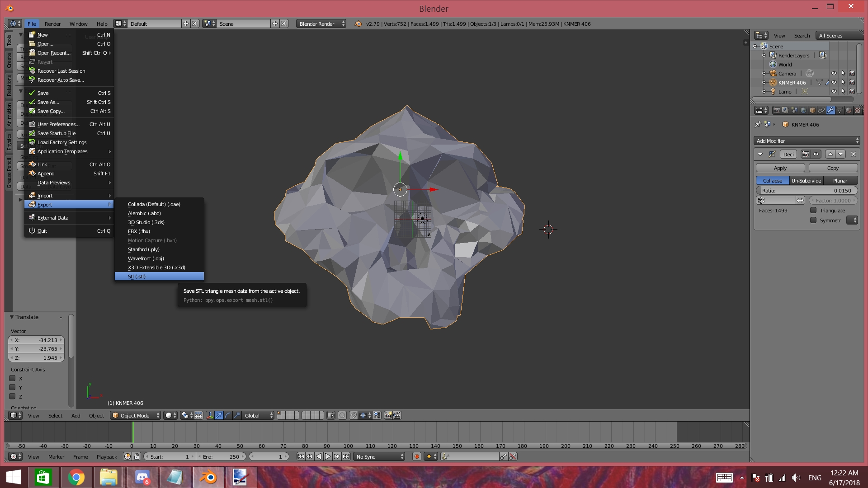The image size is (868, 488).
Task: Click the Decimate Ratio slider
Action: pos(807,191)
